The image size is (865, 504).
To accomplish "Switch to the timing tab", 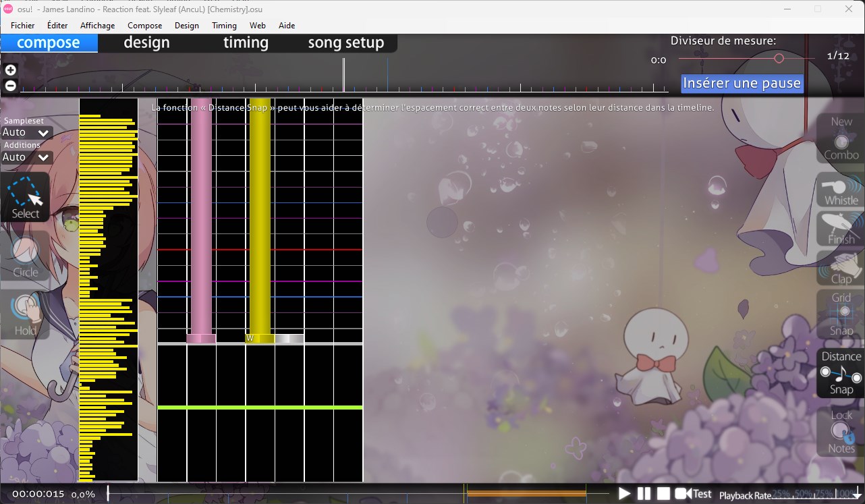I will tap(246, 43).
